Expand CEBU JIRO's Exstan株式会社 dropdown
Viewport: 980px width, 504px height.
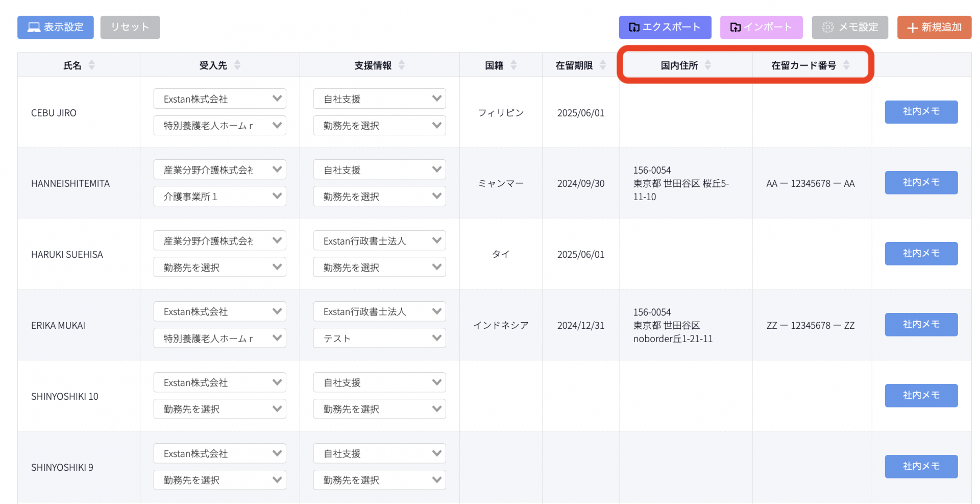tap(219, 99)
